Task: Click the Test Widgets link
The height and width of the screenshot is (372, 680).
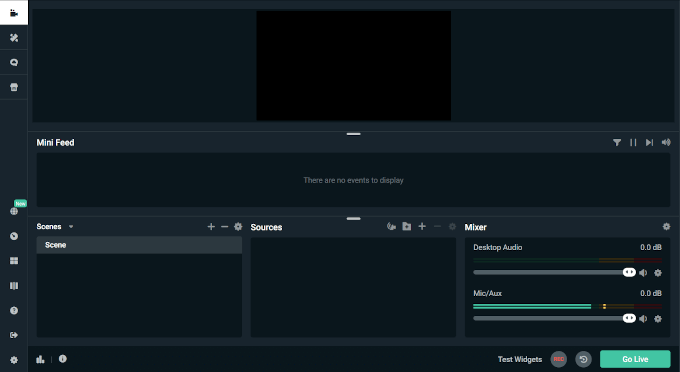Action: (520, 359)
